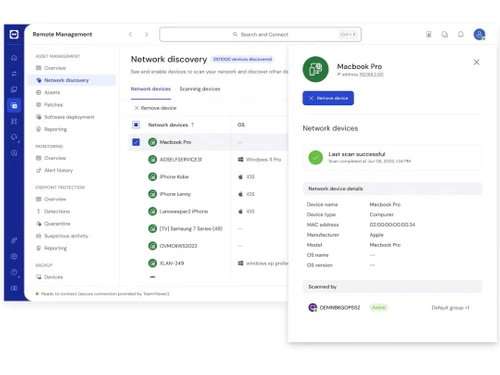Select the [TV] Samsung 7 Series row
The width and height of the screenshot is (500, 375).
[208, 229]
